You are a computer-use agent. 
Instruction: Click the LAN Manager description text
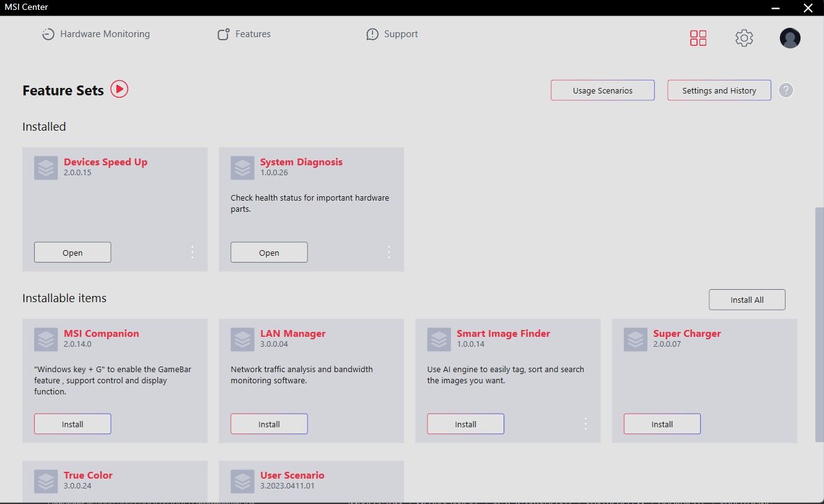pos(302,375)
